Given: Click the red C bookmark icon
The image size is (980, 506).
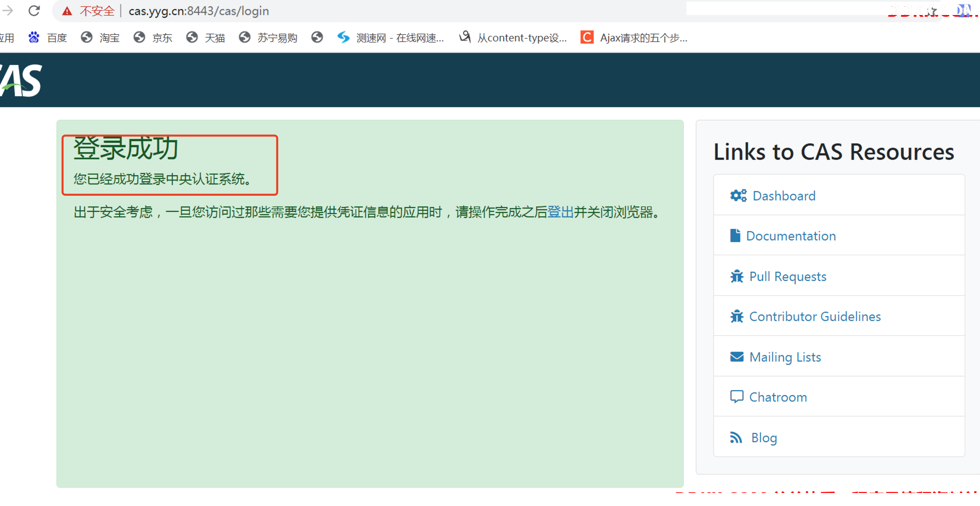Looking at the screenshot, I should click(x=587, y=37).
